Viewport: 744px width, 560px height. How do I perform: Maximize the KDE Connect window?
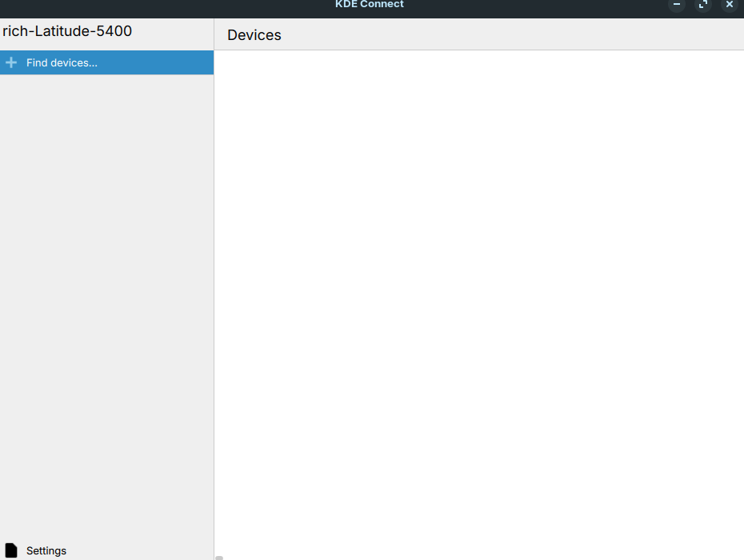pyautogui.click(x=703, y=5)
